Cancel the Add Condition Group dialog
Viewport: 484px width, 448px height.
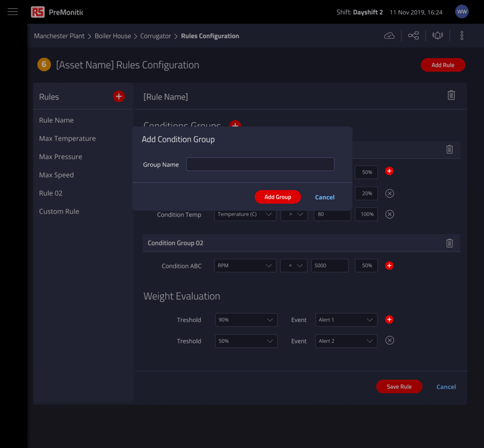tap(325, 197)
